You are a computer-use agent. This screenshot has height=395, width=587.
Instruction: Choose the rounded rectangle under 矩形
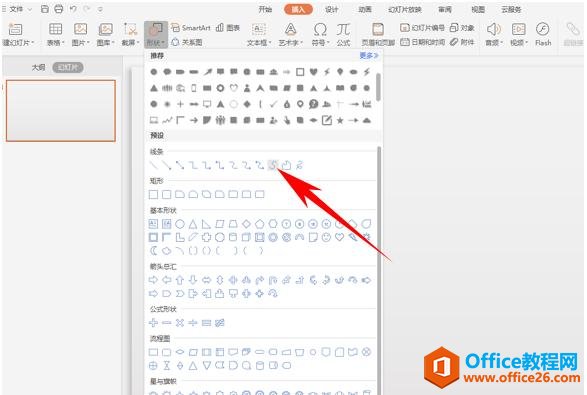point(167,194)
